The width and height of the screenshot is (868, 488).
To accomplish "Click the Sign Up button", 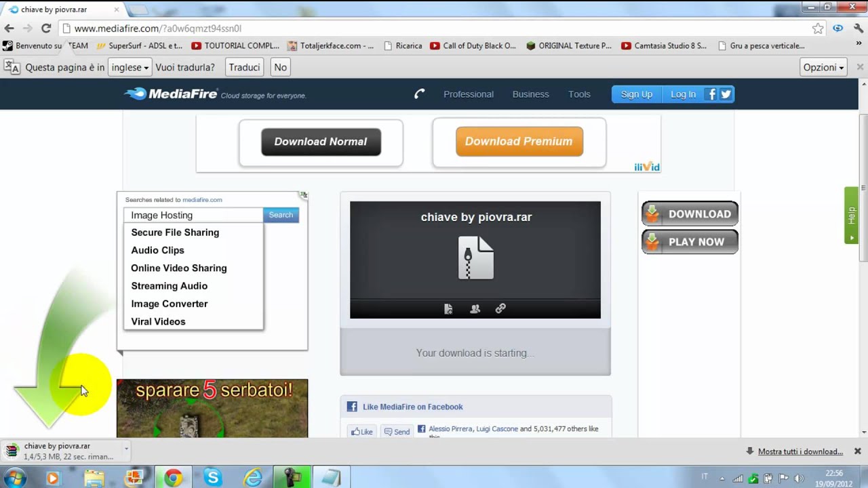I will (x=636, y=94).
